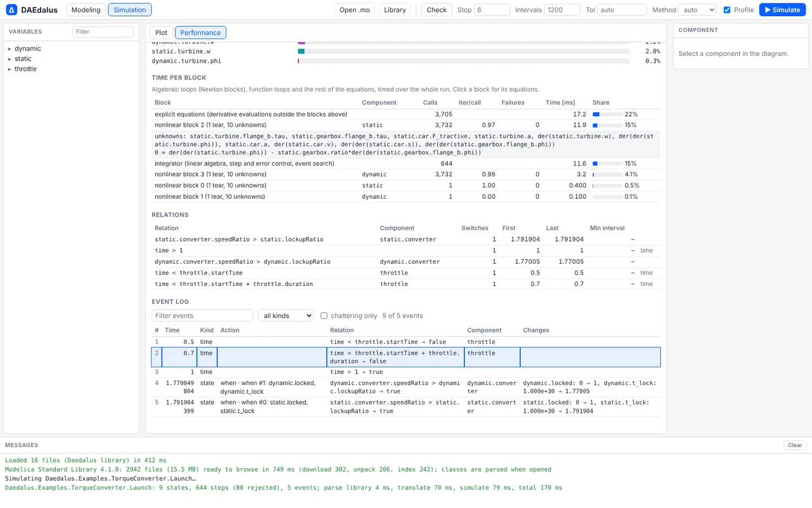Expand the throttle variable tree node

[x=10, y=69]
